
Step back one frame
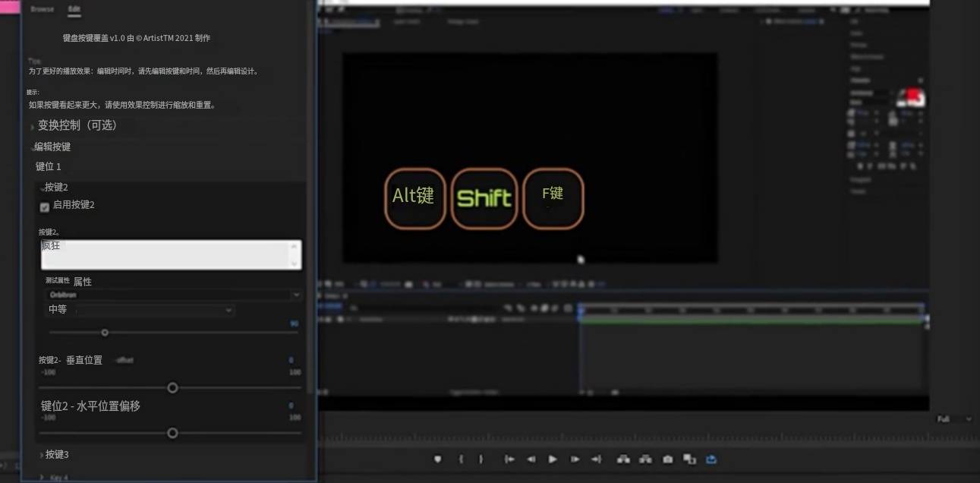pyautogui.click(x=531, y=459)
